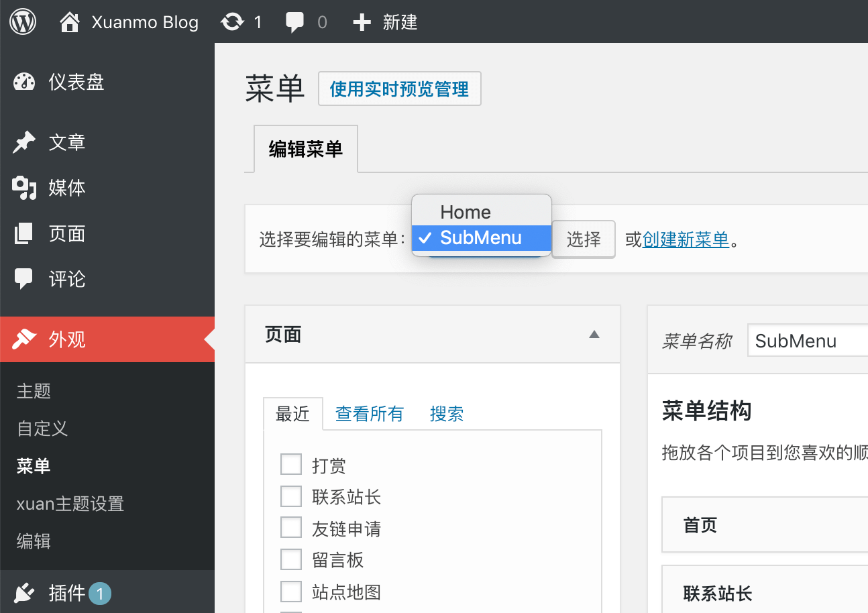868x613 pixels.
Task: Choose Home from the menu dropdown list
Action: pyautogui.click(x=464, y=212)
